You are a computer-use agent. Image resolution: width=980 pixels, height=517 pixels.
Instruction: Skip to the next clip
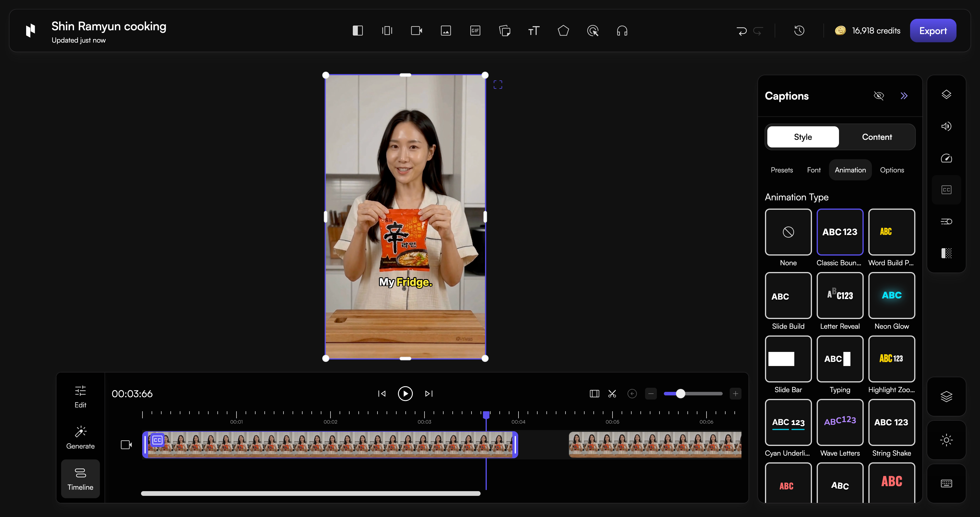point(429,393)
